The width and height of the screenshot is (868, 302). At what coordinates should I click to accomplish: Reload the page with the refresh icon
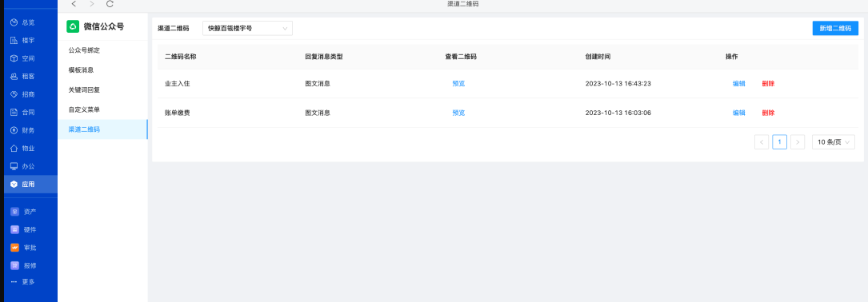[110, 4]
